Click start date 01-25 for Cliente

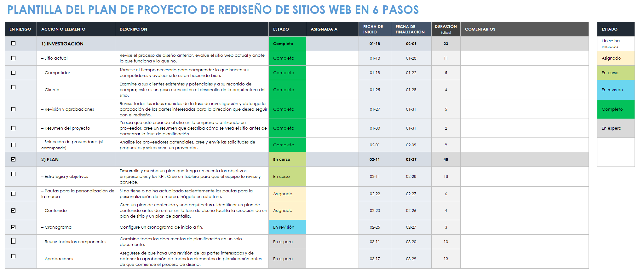[375, 90]
